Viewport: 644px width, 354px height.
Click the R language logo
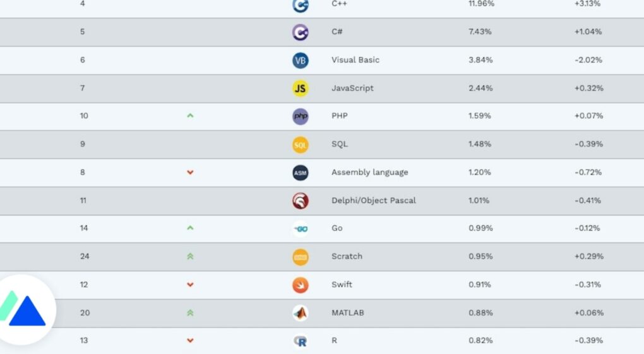point(301,341)
